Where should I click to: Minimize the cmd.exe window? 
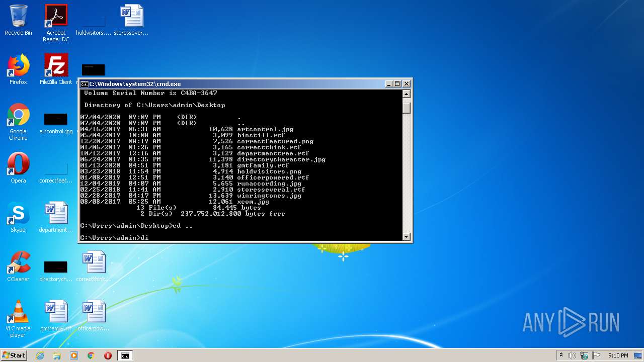(389, 84)
